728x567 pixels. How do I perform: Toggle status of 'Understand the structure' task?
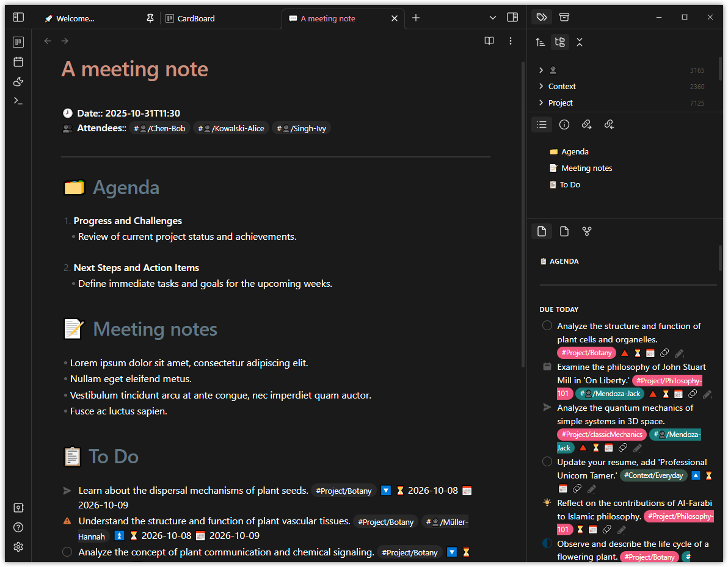click(67, 521)
